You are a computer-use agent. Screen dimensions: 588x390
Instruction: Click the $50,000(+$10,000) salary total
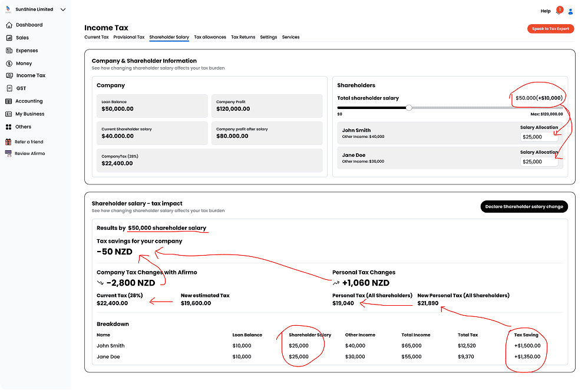(539, 98)
